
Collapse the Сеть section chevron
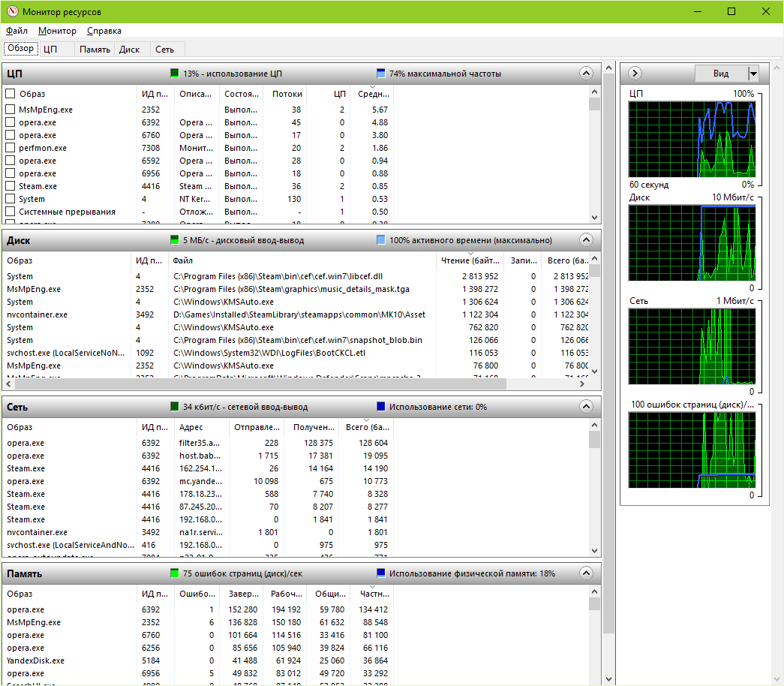[x=586, y=407]
